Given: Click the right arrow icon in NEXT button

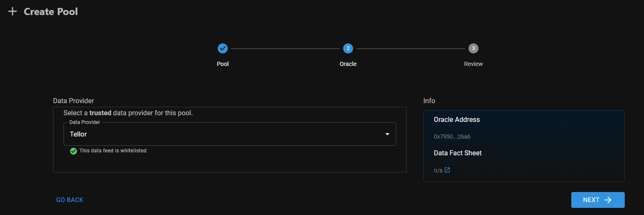Looking at the screenshot, I should click(x=608, y=200).
